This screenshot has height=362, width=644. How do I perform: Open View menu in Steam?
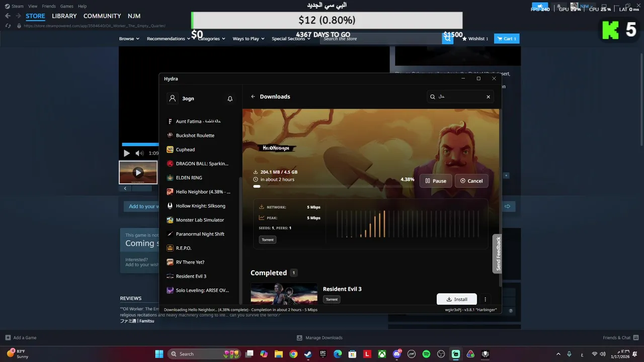[x=33, y=6]
